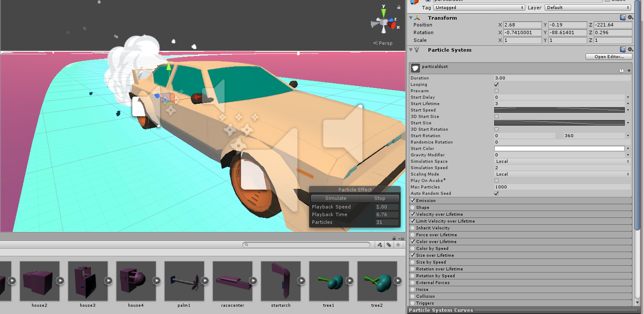Open the Tag dropdown showing Untagged
This screenshot has height=314, width=644.
point(479,8)
